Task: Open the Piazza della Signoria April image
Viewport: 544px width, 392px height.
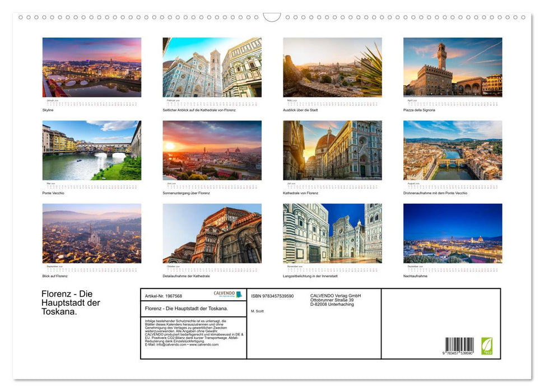Action: [x=453, y=67]
